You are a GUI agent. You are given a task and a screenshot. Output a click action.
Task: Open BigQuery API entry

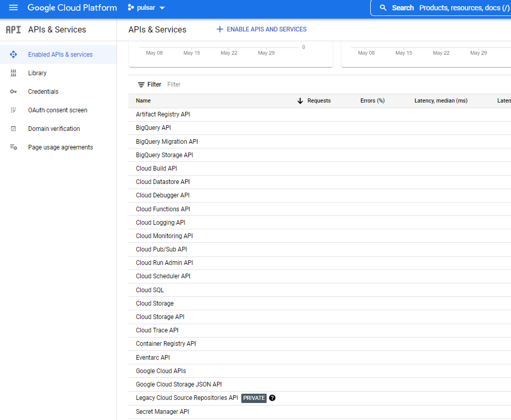[320, 128]
